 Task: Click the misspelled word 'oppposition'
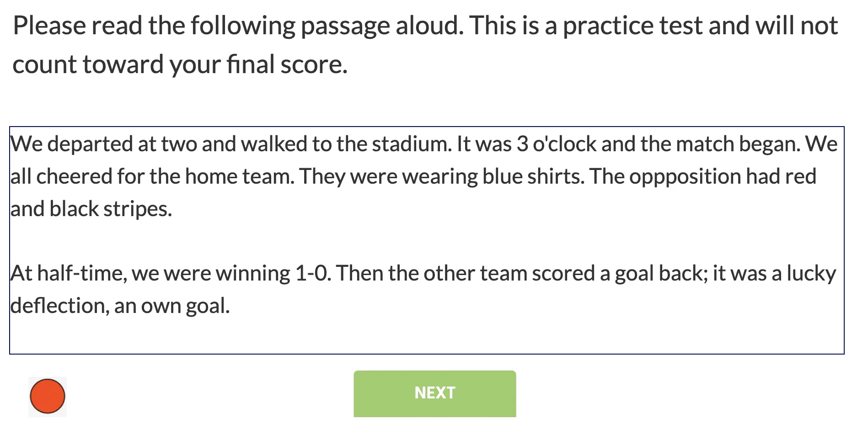(685, 177)
